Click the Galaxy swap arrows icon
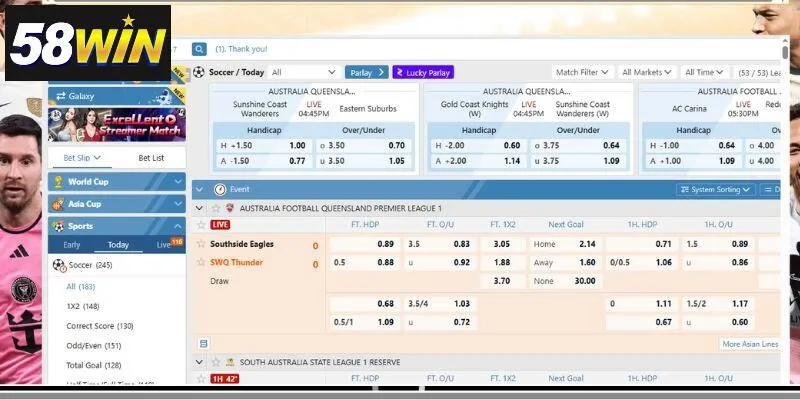Viewport: 800px width, 400px height. coord(61,96)
